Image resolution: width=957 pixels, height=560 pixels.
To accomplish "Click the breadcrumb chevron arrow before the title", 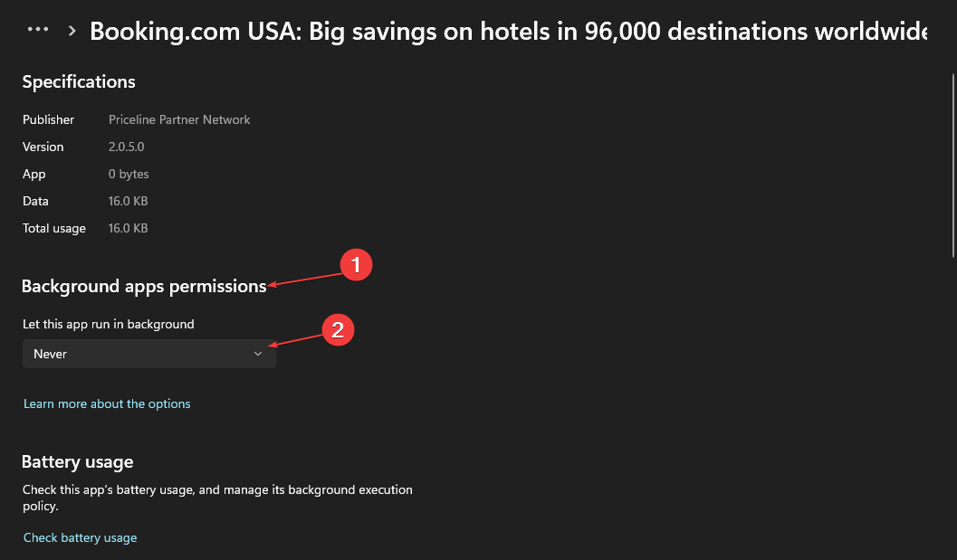I will pos(72,31).
